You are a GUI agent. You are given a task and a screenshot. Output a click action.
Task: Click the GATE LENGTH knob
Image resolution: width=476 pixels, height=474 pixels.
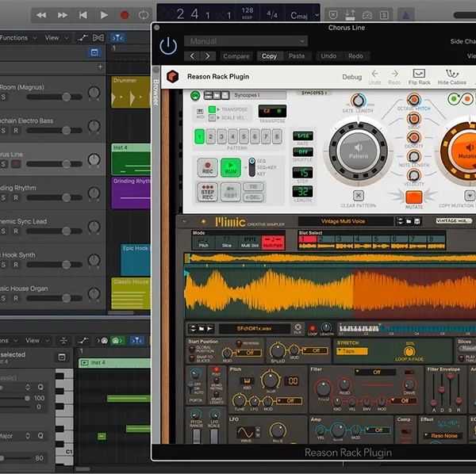(359, 101)
